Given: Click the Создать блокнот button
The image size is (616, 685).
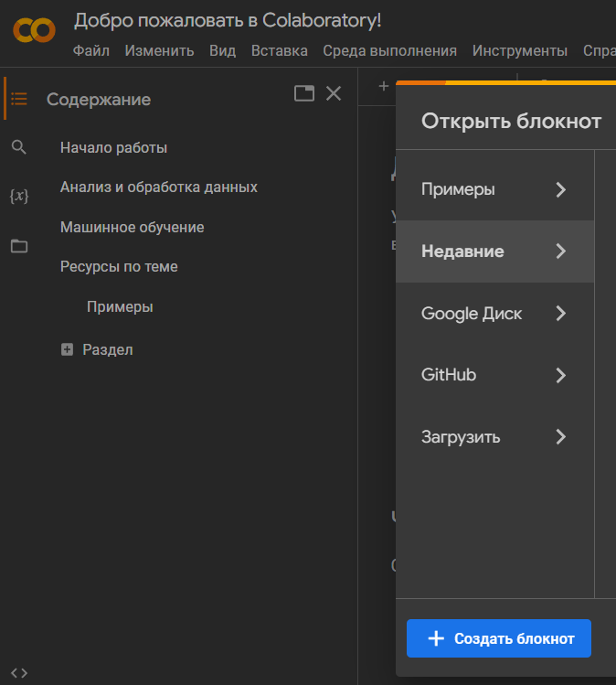Looking at the screenshot, I should coord(499,638).
